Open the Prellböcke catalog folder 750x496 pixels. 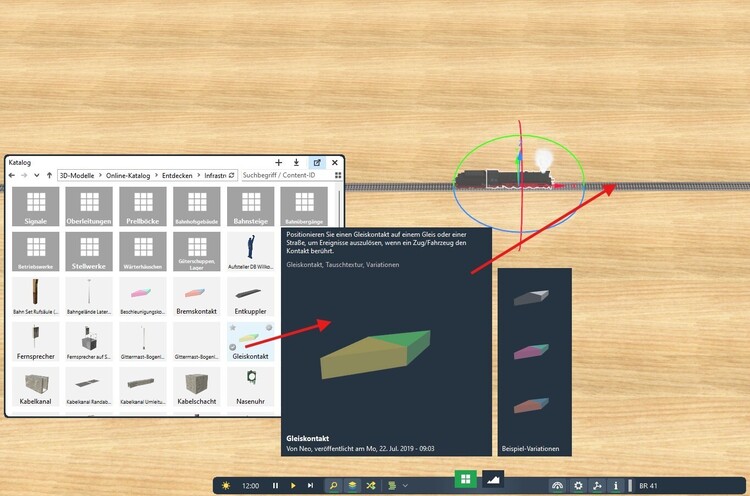point(143,206)
